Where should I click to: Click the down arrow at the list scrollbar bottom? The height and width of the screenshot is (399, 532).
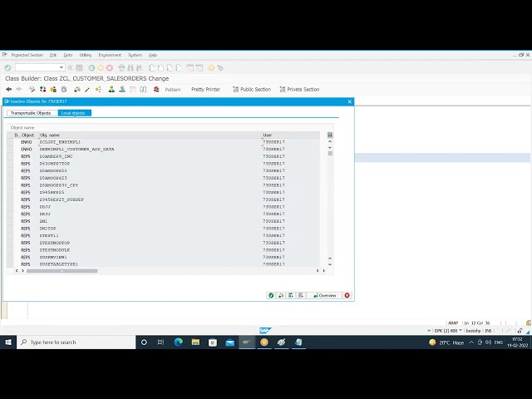tap(330, 264)
